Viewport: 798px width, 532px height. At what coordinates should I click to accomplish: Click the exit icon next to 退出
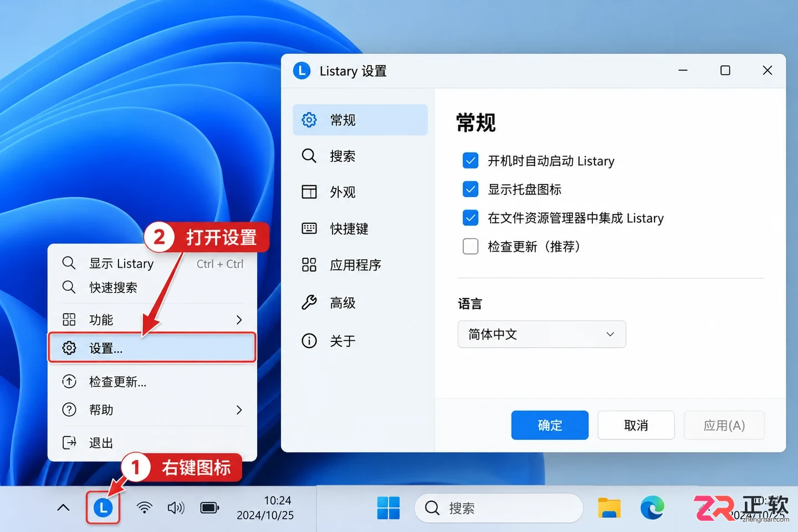tap(69, 442)
